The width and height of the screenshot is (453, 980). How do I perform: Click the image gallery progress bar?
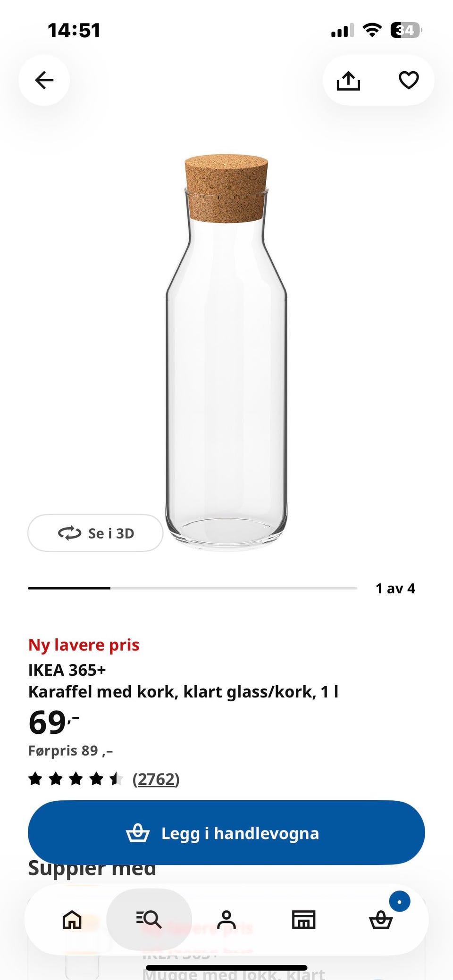pyautogui.click(x=193, y=588)
